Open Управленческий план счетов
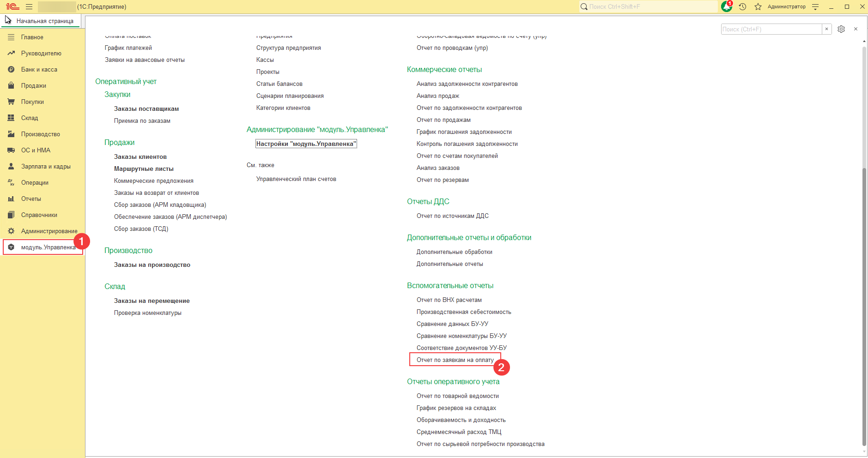The width and height of the screenshot is (868, 458). pos(296,179)
